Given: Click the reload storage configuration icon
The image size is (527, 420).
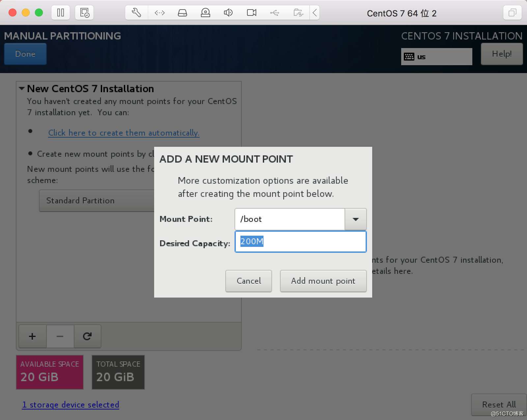Looking at the screenshot, I should pos(87,336).
